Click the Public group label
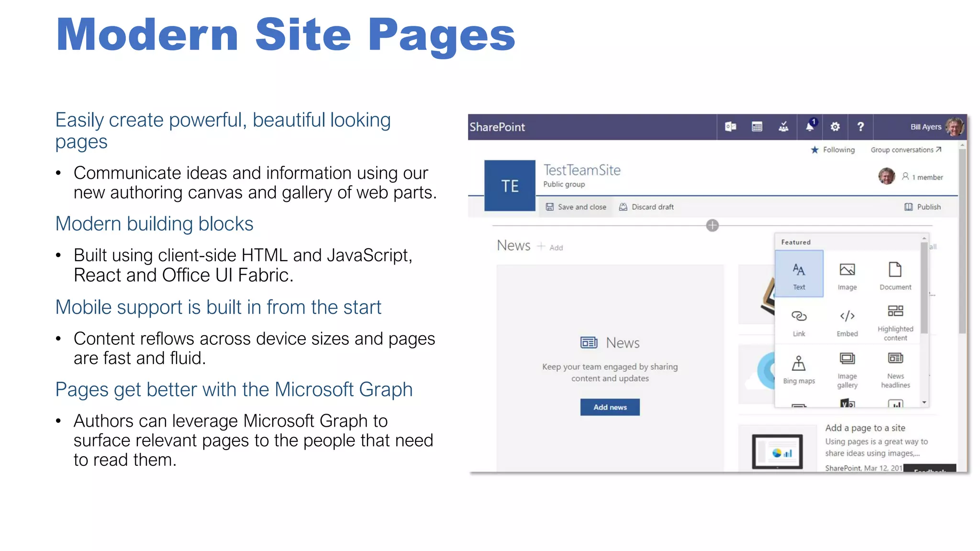 click(x=564, y=184)
